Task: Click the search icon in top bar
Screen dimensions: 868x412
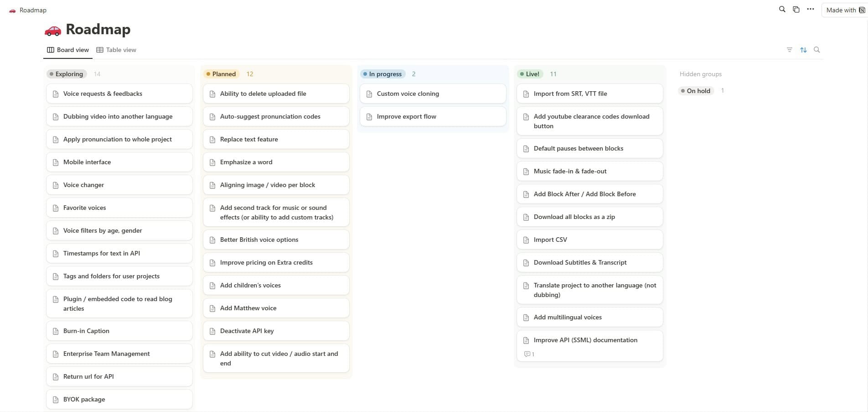Action: [x=782, y=10]
